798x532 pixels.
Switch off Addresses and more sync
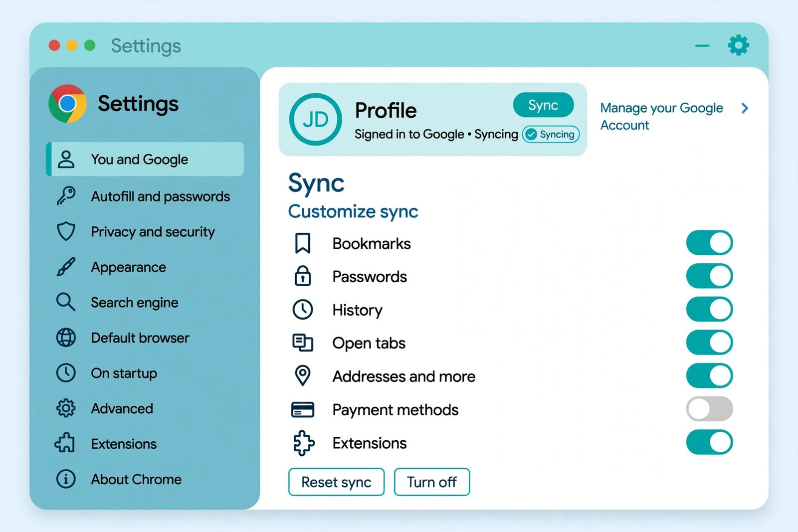(x=709, y=375)
